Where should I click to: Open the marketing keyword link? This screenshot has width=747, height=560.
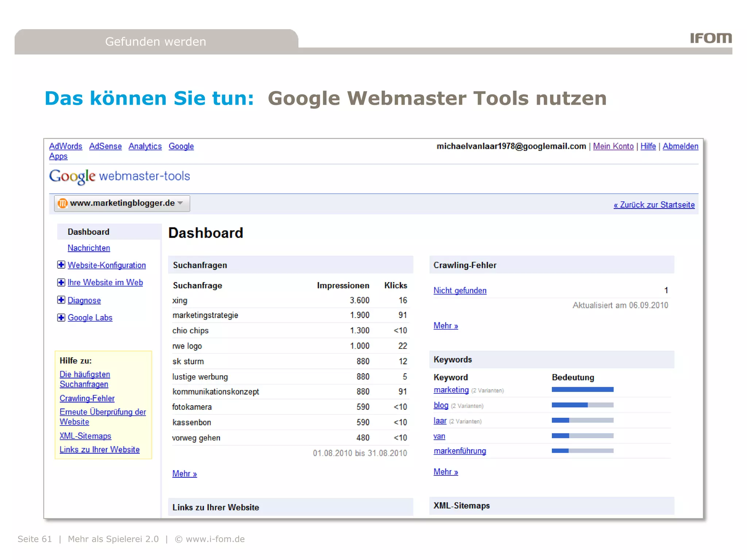451,390
